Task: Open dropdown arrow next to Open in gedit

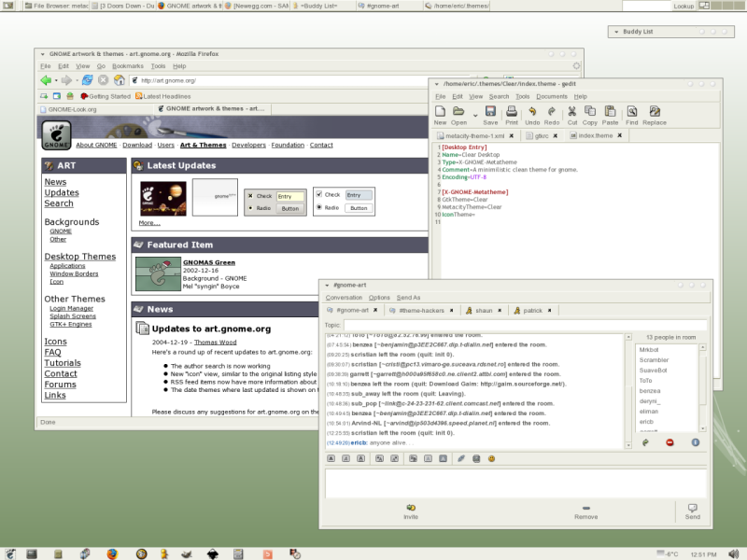Action: tap(475, 116)
